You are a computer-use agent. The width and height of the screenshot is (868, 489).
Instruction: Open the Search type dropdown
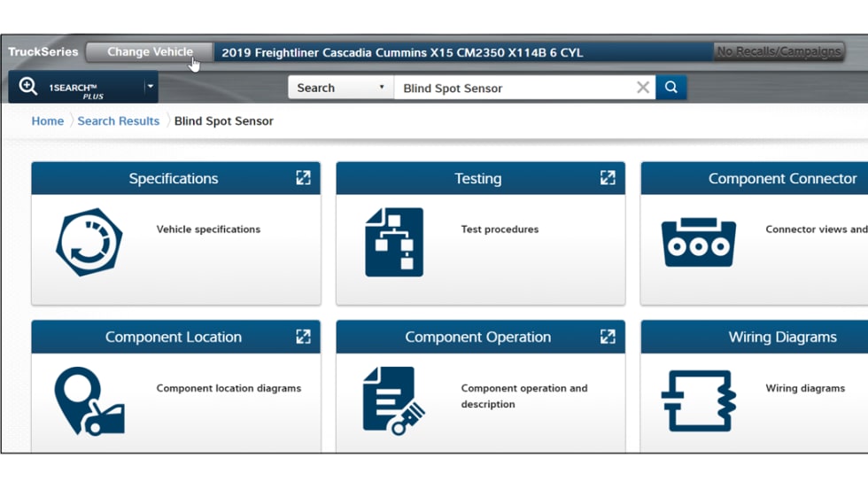click(340, 88)
